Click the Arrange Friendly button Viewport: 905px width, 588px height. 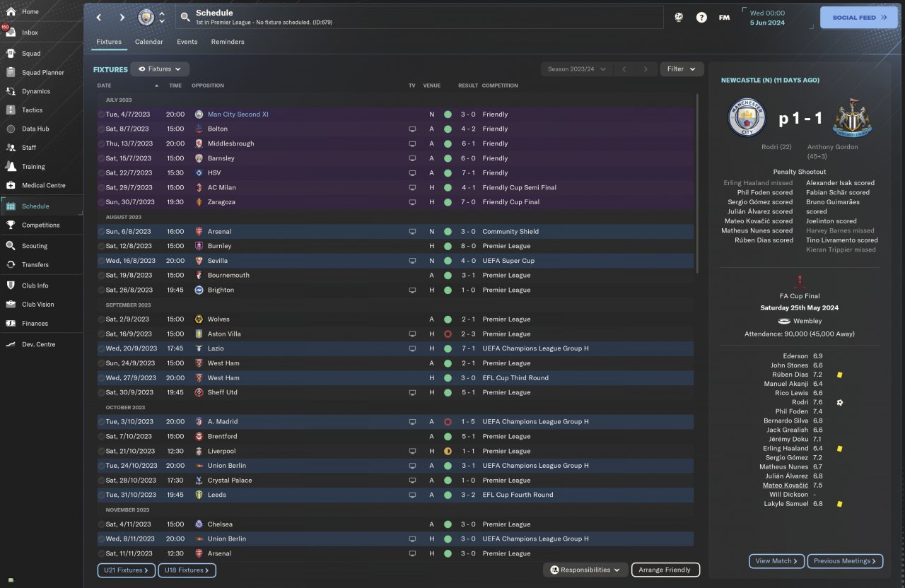[x=665, y=570]
